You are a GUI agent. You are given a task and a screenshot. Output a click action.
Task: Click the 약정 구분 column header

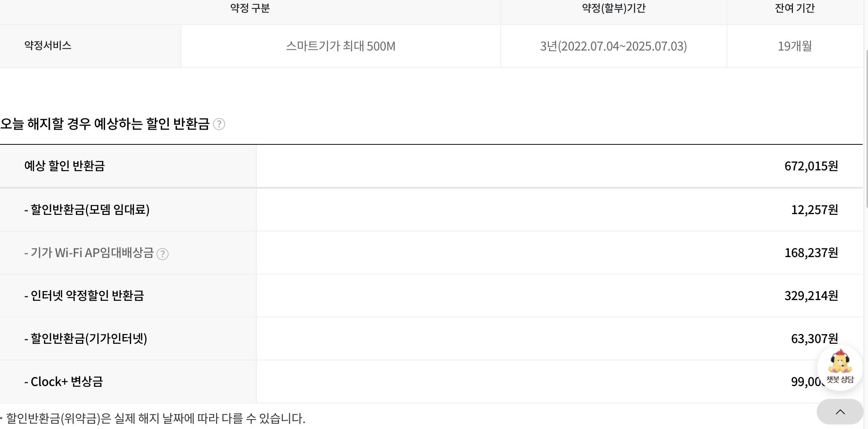[250, 8]
